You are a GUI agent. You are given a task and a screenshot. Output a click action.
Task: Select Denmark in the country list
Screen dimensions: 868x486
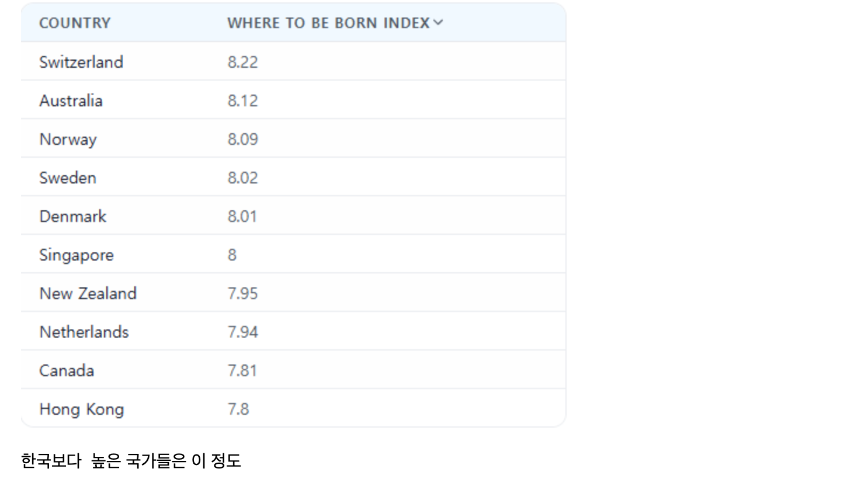click(x=73, y=216)
